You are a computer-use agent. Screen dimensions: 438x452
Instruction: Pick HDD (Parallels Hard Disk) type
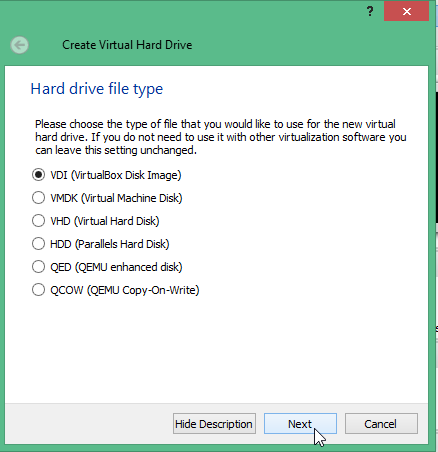100,244
